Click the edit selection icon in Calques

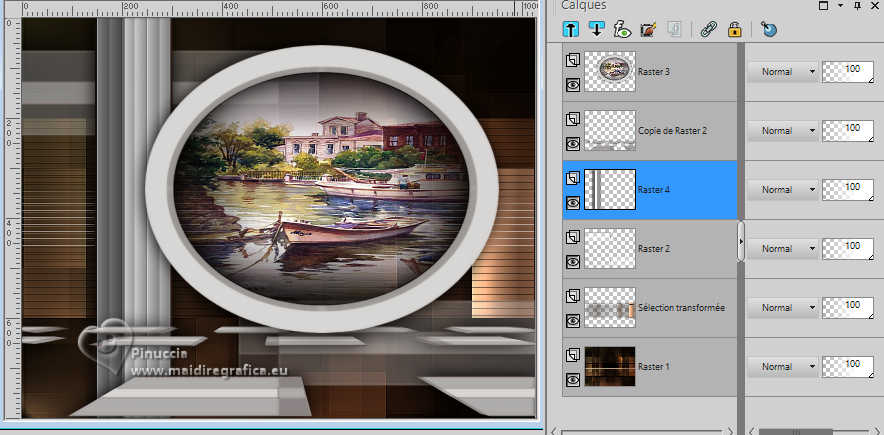click(648, 29)
